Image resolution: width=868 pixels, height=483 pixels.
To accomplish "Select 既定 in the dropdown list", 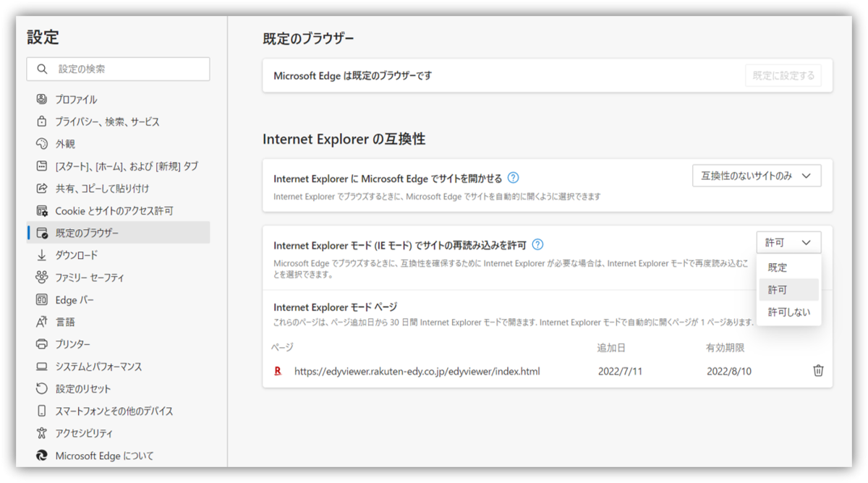I will point(788,268).
